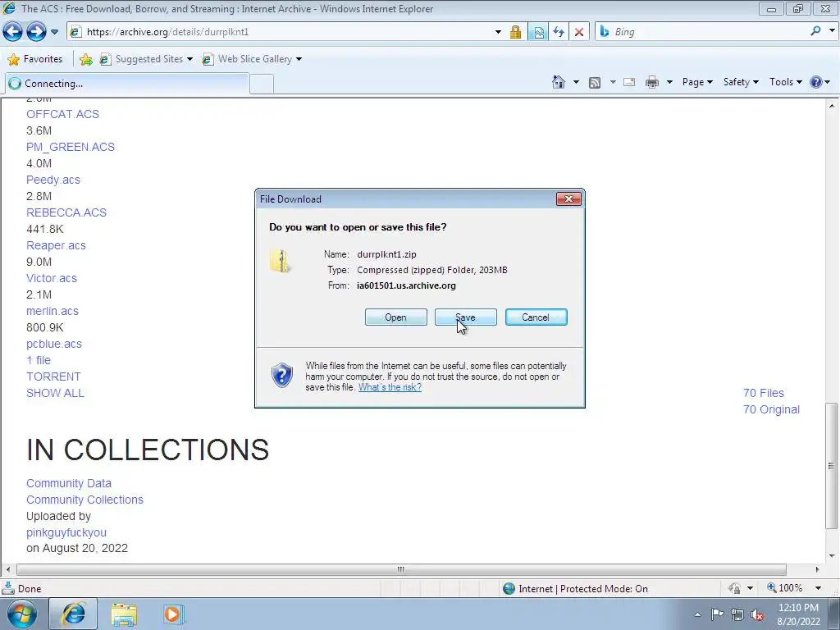This screenshot has height=630, width=840.
Task: Select the Connecting... browser tab
Action: pos(127,84)
